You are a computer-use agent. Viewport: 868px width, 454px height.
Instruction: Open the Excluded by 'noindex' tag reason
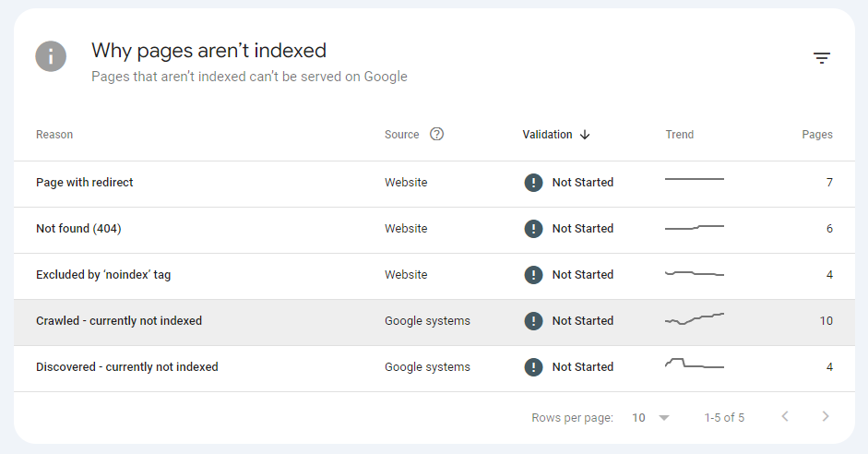pos(103,275)
